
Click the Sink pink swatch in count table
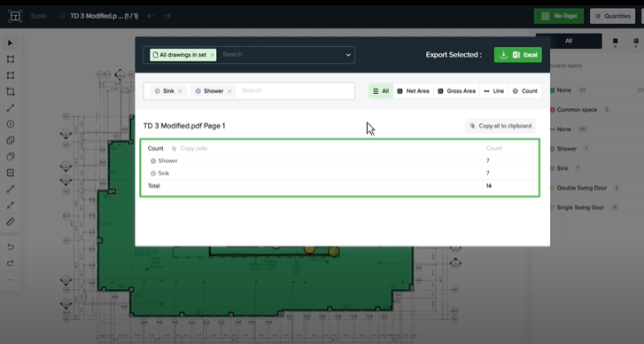[152, 174]
